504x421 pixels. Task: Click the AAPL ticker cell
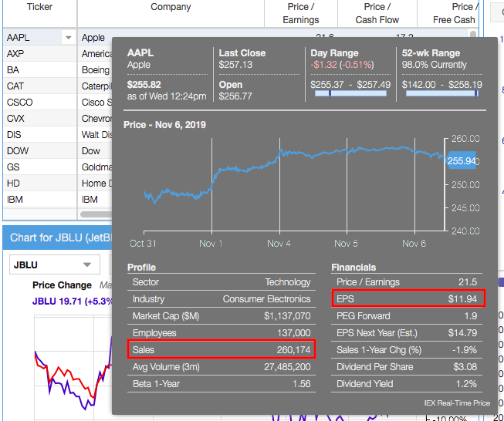32,38
